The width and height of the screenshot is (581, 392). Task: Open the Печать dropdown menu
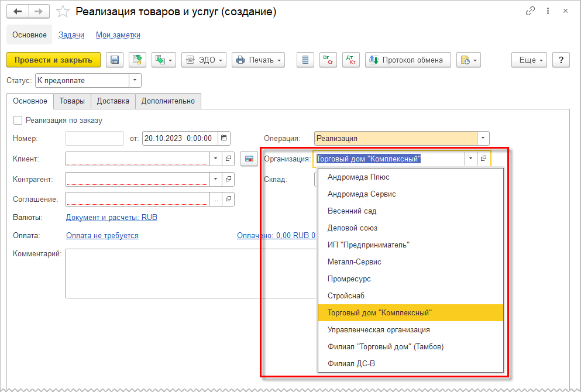258,60
